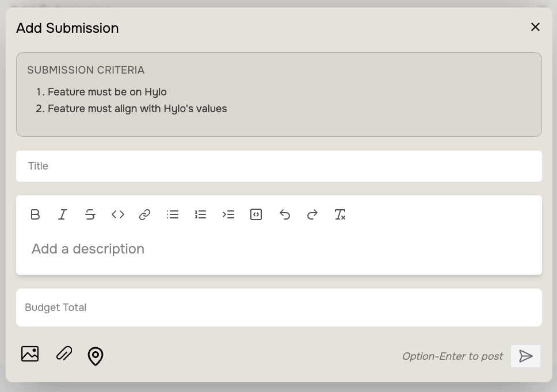Attach a file using the paperclip
557x392 pixels.
pos(64,353)
